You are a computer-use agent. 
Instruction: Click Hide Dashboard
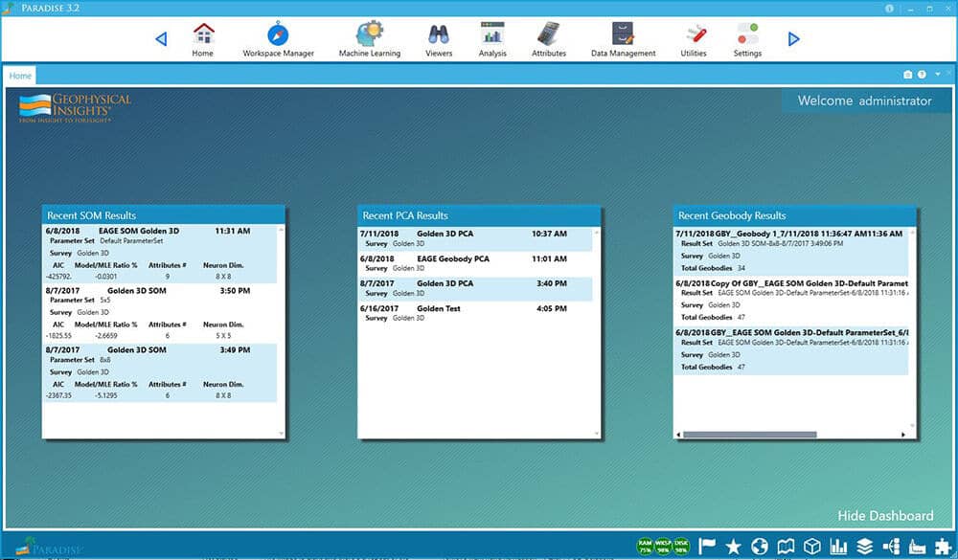coord(885,516)
